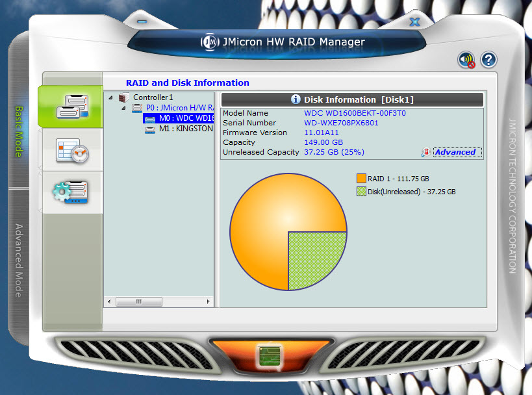This screenshot has width=532, height=395.
Task: Toggle the mute buzzer speaker icon
Action: click(466, 60)
